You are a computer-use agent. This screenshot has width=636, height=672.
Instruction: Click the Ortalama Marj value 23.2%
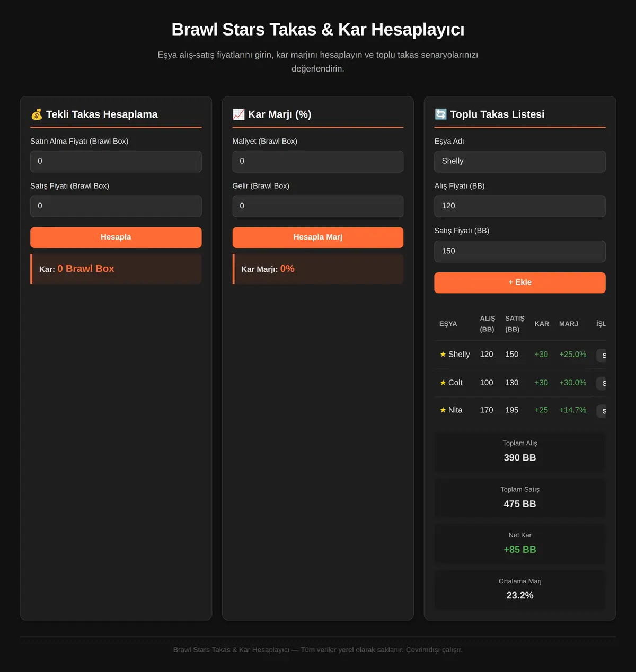coord(520,596)
